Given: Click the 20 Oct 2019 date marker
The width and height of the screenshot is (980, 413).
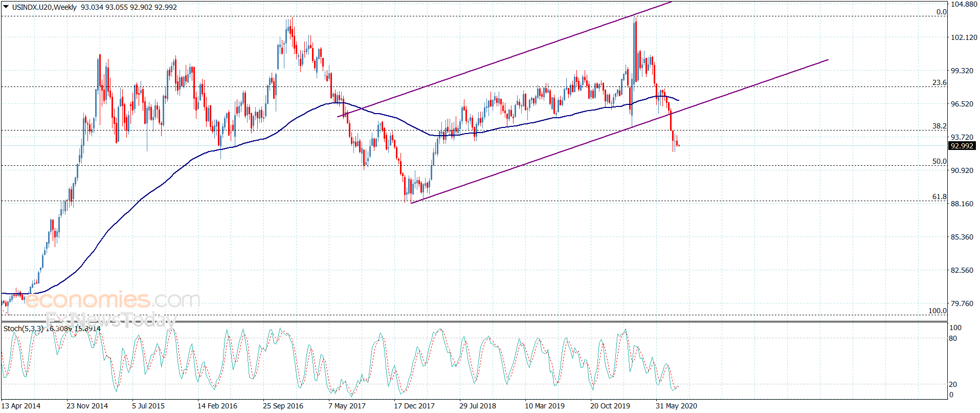Looking at the screenshot, I should pyautogui.click(x=610, y=406).
